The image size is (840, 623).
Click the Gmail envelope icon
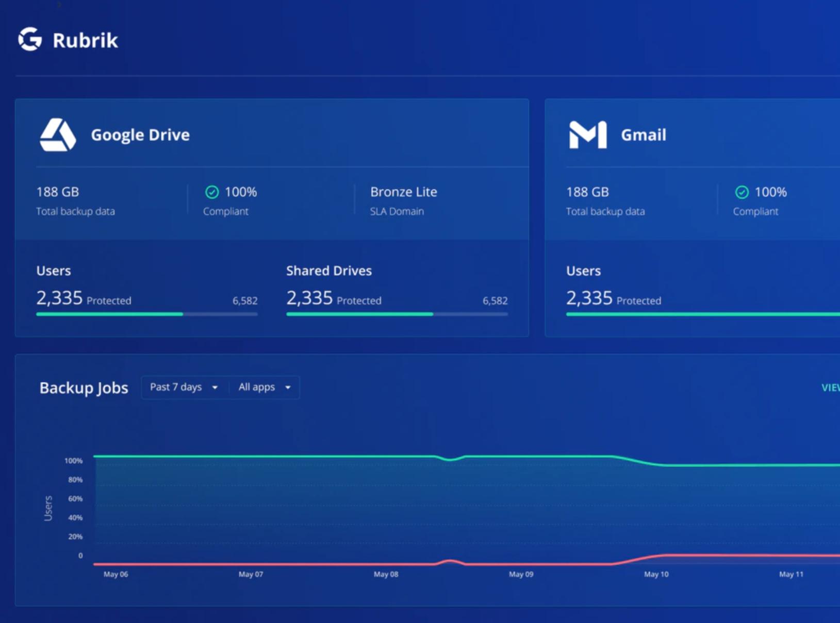pos(587,135)
